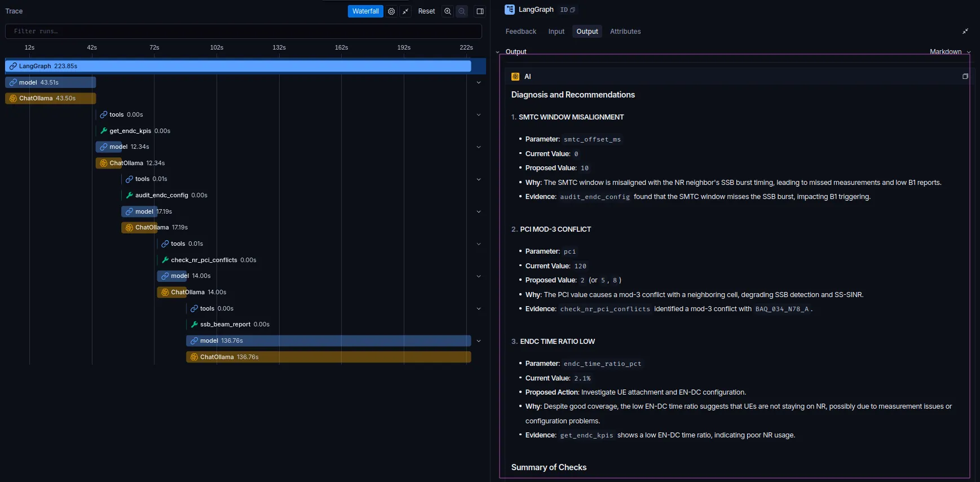Select the Output tab
This screenshot has width=980, height=482.
pyautogui.click(x=587, y=32)
